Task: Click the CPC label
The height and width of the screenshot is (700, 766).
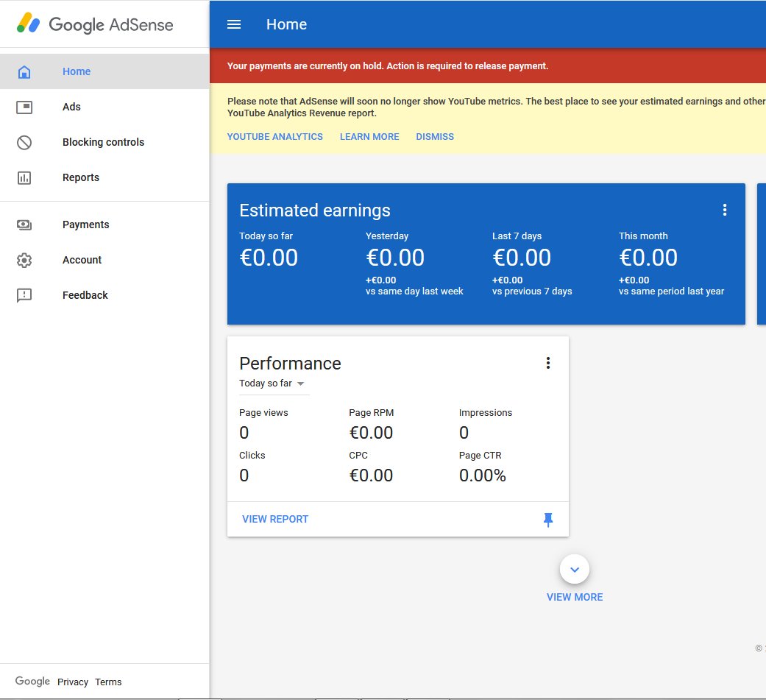Action: pyautogui.click(x=358, y=455)
